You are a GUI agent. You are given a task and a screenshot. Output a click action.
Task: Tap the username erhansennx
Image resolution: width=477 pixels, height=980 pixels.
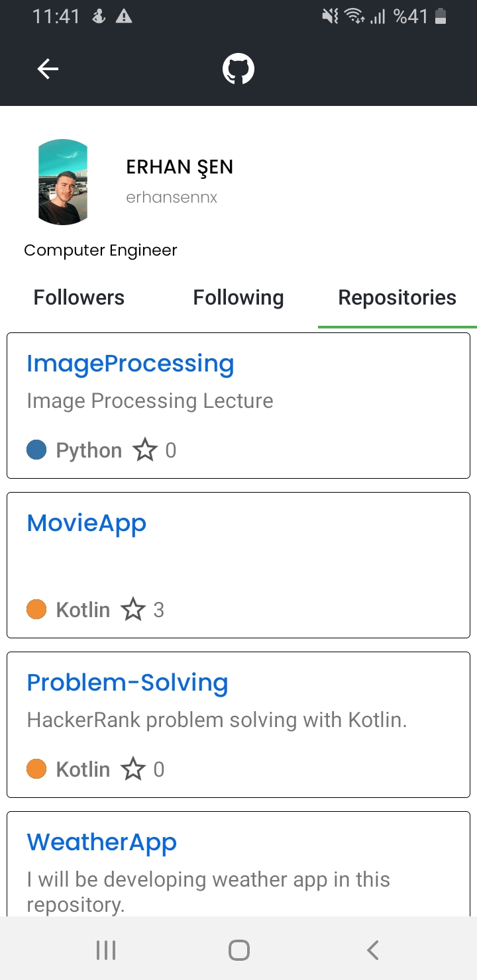tap(172, 197)
